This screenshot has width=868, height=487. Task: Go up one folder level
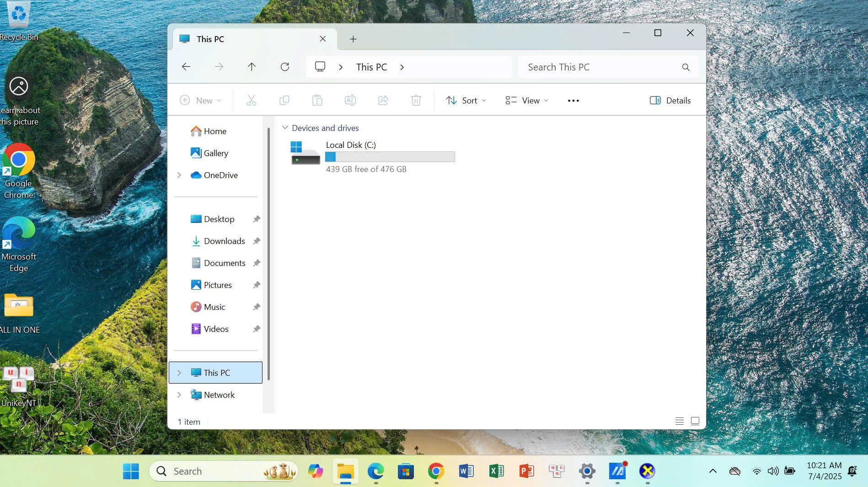coord(252,67)
